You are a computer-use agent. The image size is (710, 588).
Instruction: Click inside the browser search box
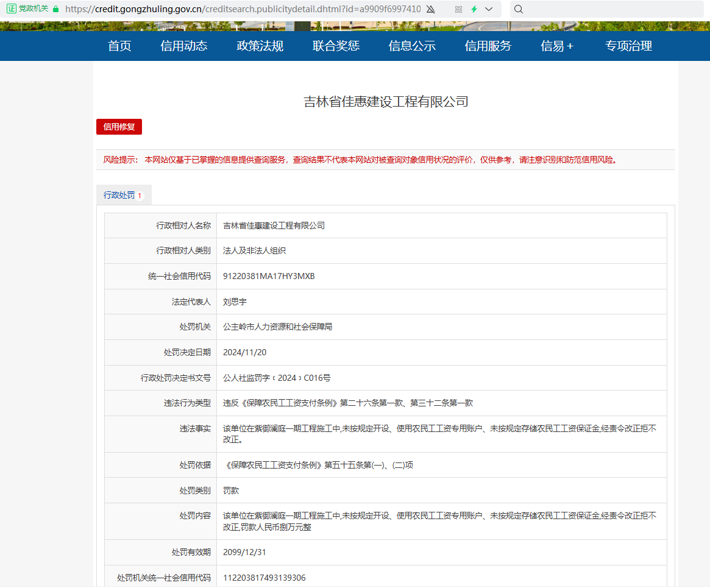click(x=609, y=9)
